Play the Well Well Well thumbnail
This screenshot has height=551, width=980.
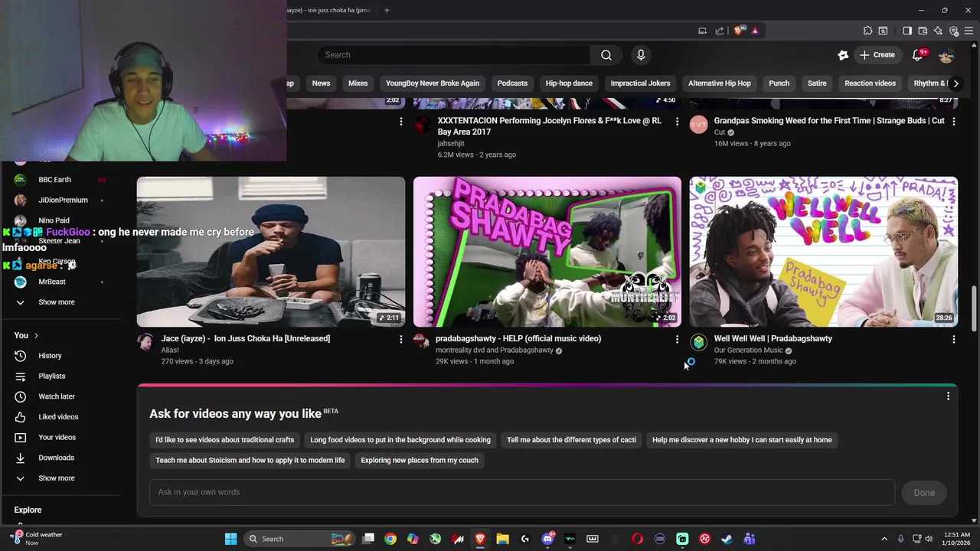click(x=823, y=252)
